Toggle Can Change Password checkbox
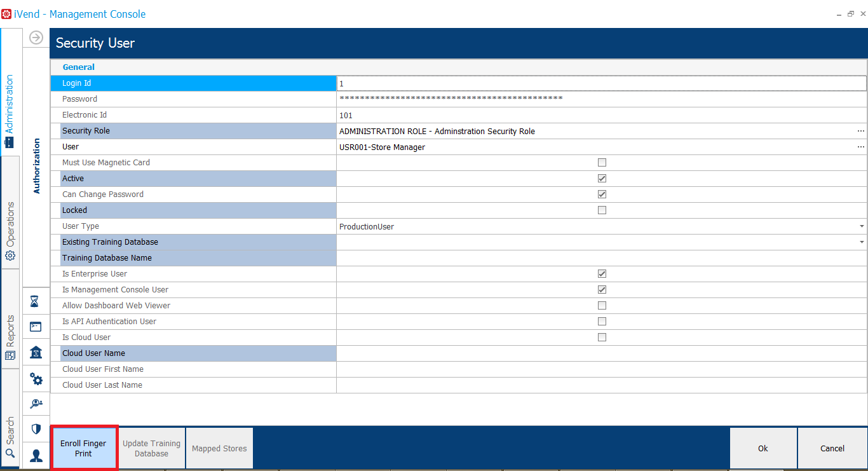Viewport: 868px width, 471px height. [x=602, y=195]
